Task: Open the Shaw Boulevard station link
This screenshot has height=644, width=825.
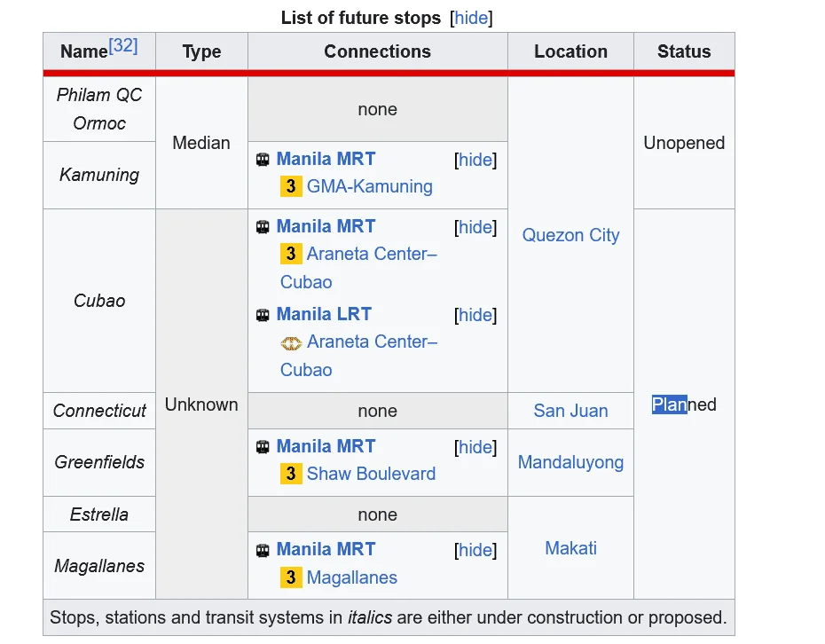Action: (371, 474)
